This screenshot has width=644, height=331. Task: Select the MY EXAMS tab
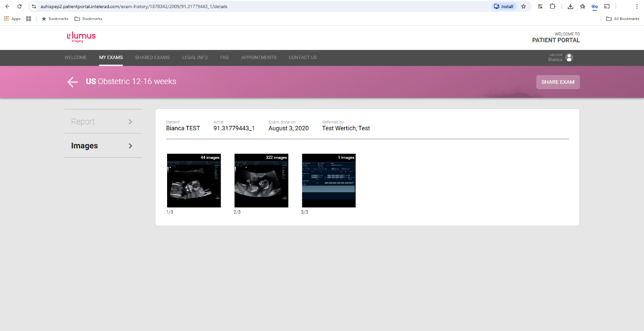(111, 57)
